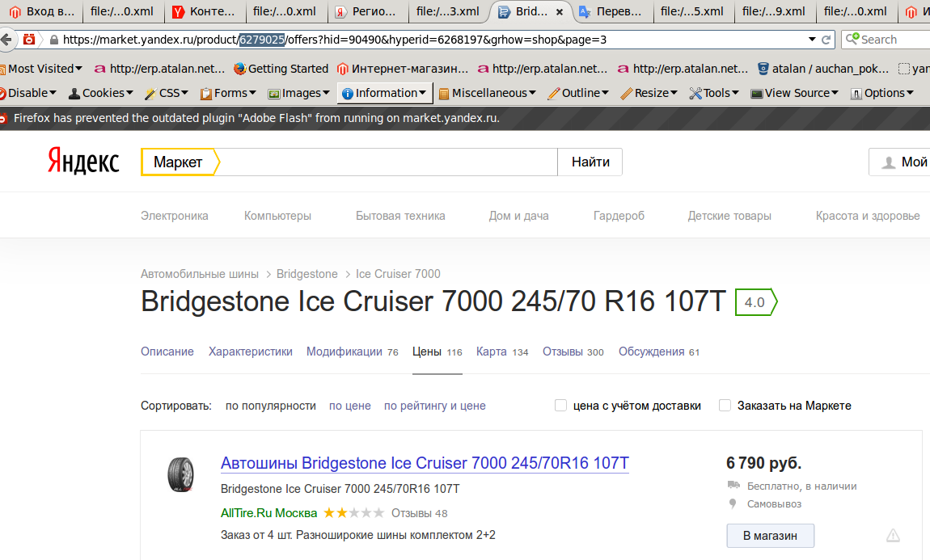Open the Most Visited bookmarks dropdown

click(41, 69)
